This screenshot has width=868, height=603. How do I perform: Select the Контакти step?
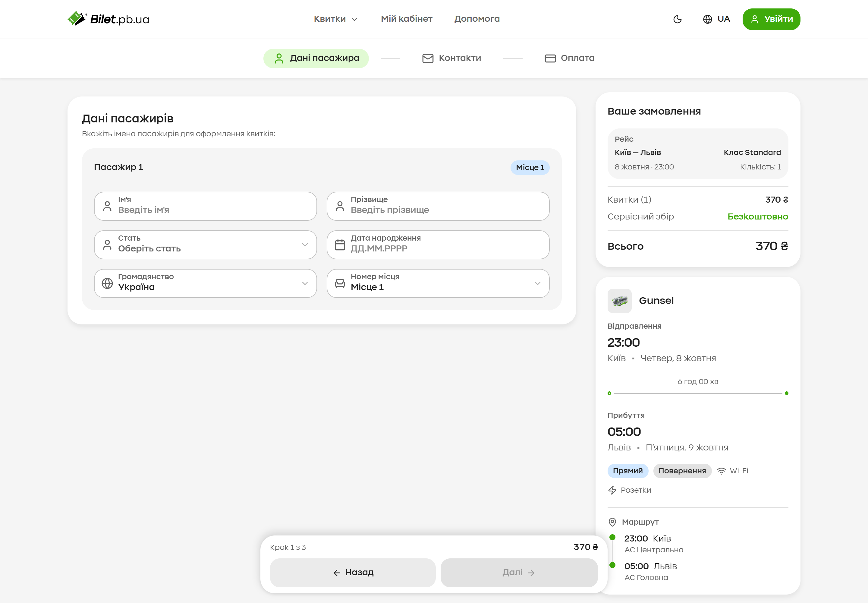(x=451, y=58)
